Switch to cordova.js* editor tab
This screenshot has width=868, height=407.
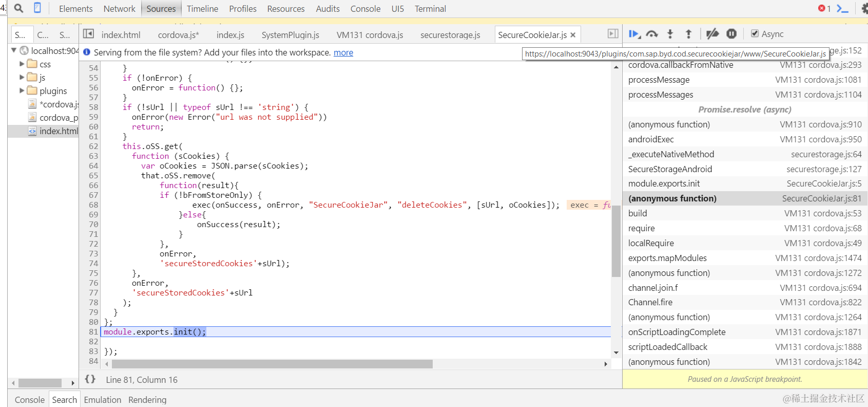179,35
